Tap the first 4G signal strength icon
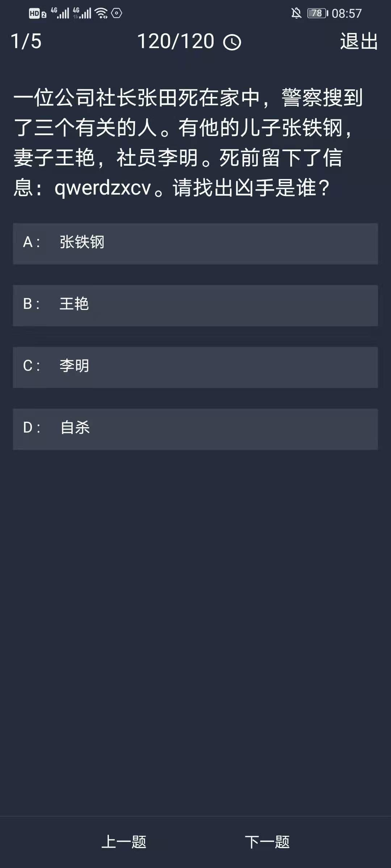The image size is (391, 868). 60,13
